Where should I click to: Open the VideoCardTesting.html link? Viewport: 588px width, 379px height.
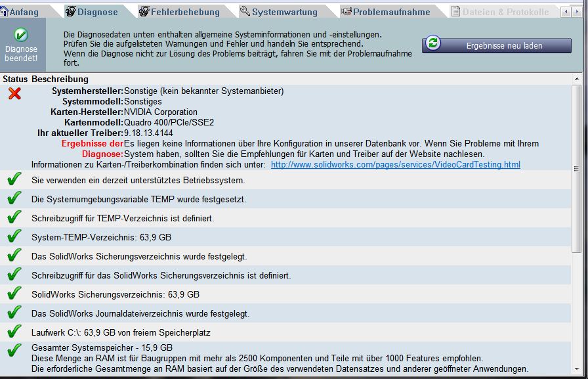[395, 164]
